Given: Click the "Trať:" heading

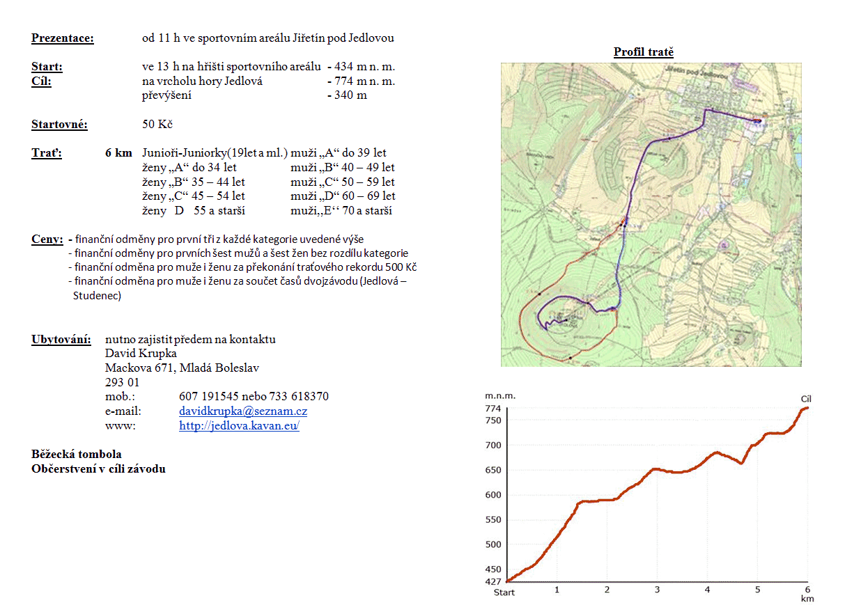Looking at the screenshot, I should [47, 153].
